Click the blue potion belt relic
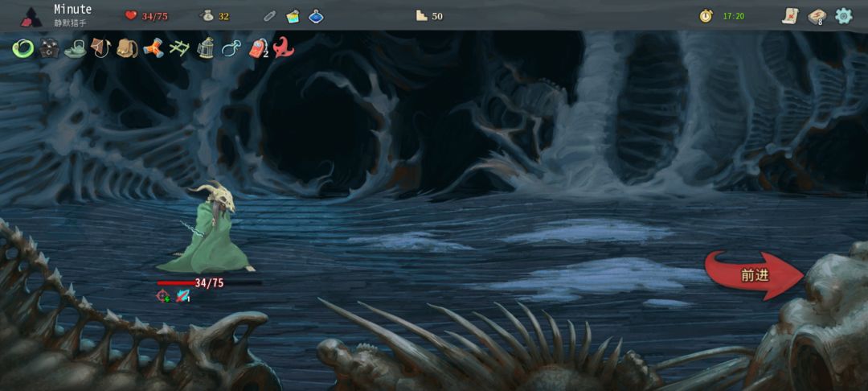Screen dimensions: 868x391 click(x=231, y=49)
